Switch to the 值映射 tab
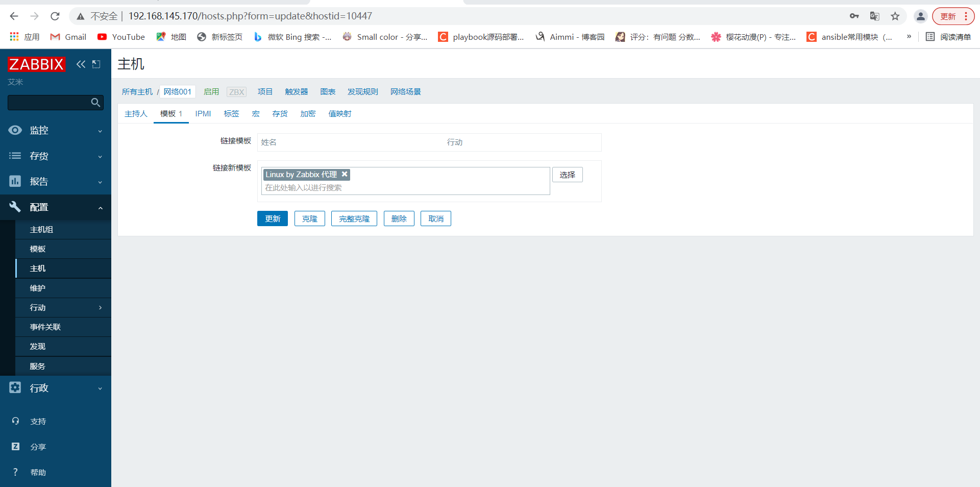980x487 pixels. pyautogui.click(x=340, y=114)
